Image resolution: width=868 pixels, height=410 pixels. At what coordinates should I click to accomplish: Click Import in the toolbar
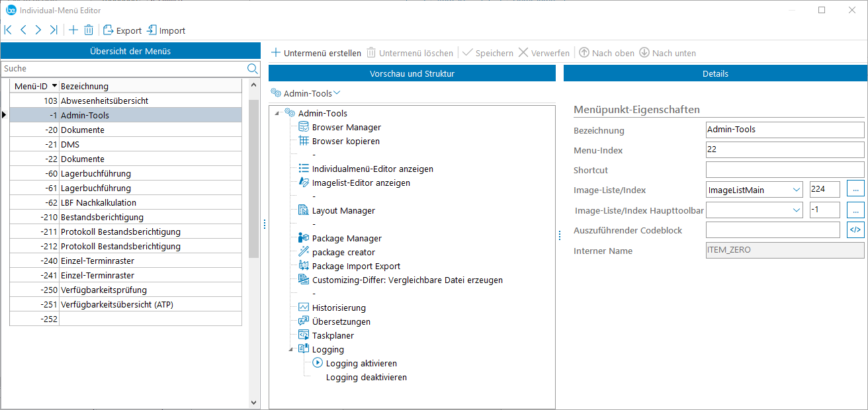166,30
